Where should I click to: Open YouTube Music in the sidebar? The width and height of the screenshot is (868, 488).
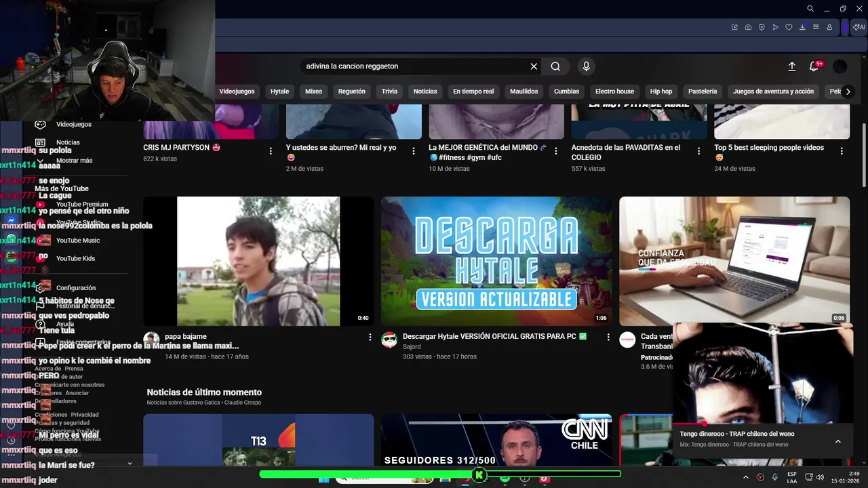tap(77, 241)
